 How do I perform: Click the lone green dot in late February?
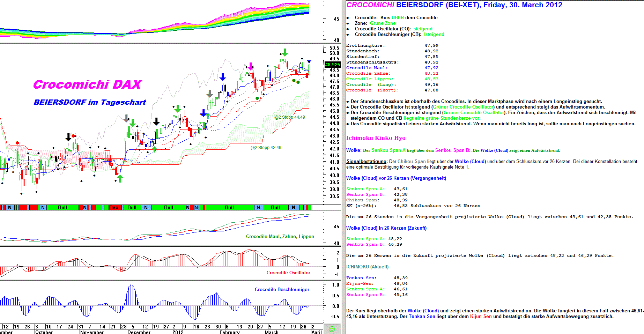[257, 98]
